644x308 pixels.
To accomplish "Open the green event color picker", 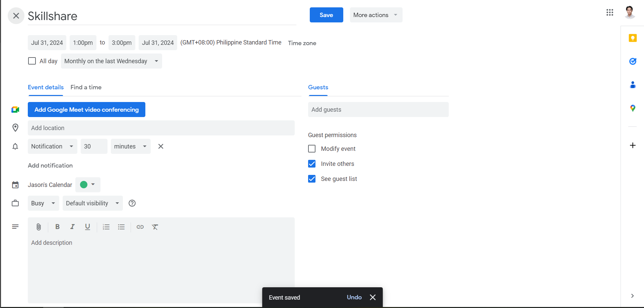I will point(88,185).
